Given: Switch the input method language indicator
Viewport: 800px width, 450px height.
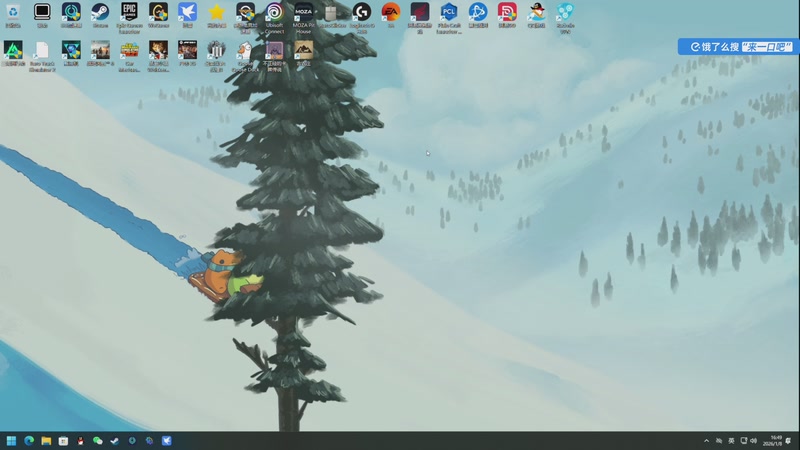Looking at the screenshot, I should [731, 441].
